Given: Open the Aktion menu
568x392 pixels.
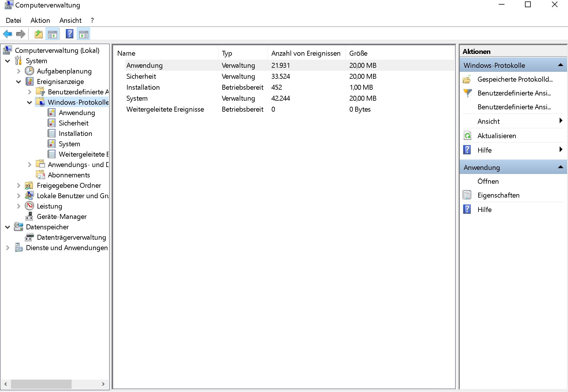Looking at the screenshot, I should (40, 20).
